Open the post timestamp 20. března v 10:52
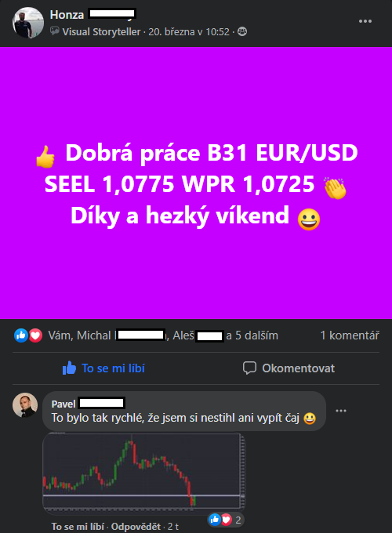This screenshot has height=533, width=392. click(x=189, y=31)
